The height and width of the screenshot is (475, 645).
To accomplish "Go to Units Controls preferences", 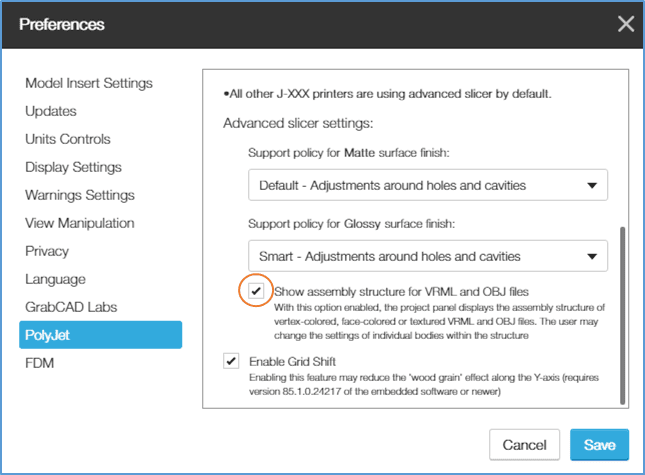I will pos(68,139).
